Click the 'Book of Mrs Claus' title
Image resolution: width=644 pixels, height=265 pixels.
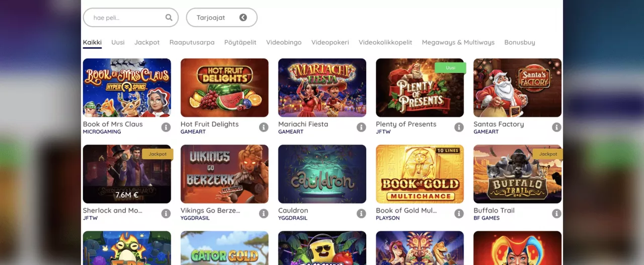[113, 124]
